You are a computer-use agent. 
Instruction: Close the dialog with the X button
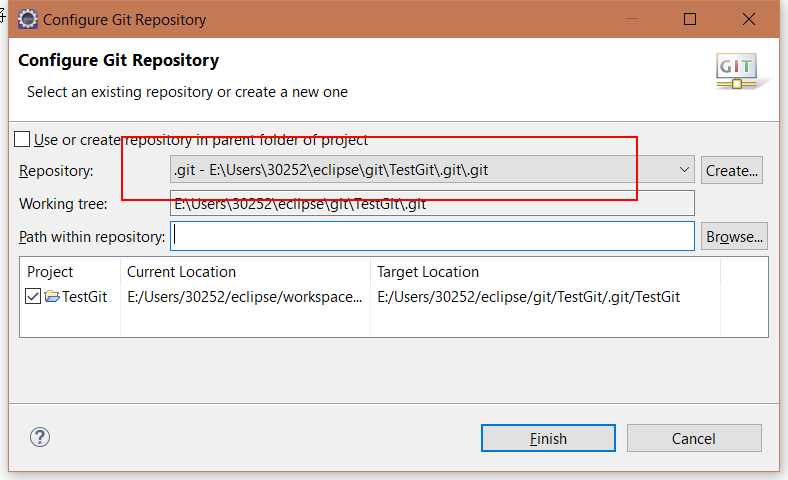point(749,19)
